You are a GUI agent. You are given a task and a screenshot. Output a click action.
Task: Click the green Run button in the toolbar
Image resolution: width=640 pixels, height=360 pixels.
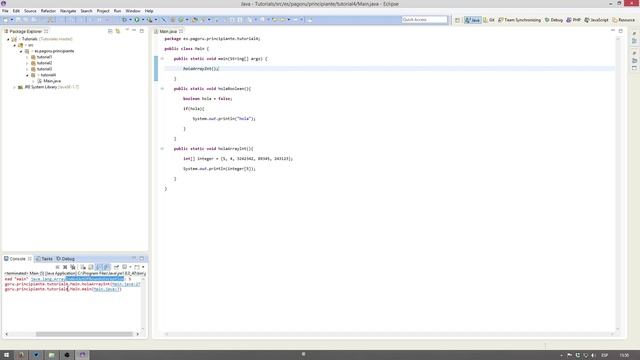point(137,20)
